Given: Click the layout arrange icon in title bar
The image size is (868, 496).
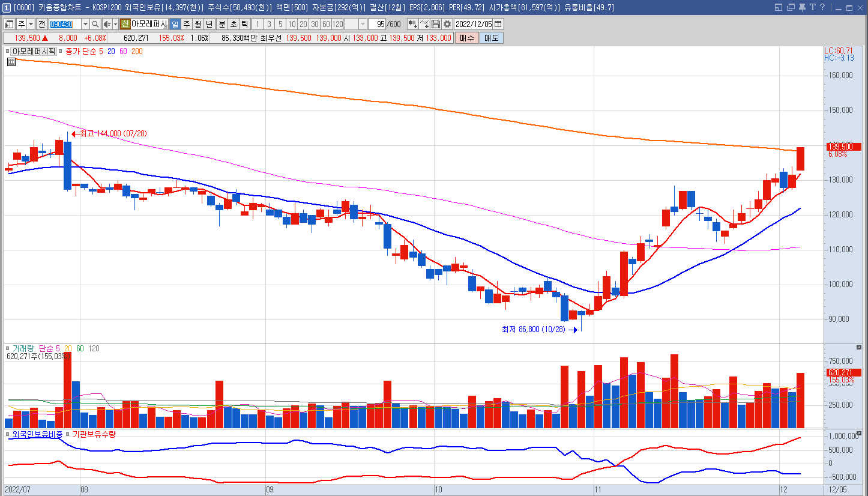Looking at the screenshot, I should coord(779,7).
